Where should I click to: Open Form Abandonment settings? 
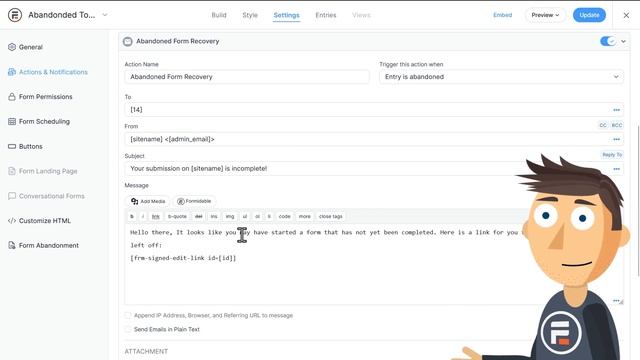pyautogui.click(x=49, y=245)
